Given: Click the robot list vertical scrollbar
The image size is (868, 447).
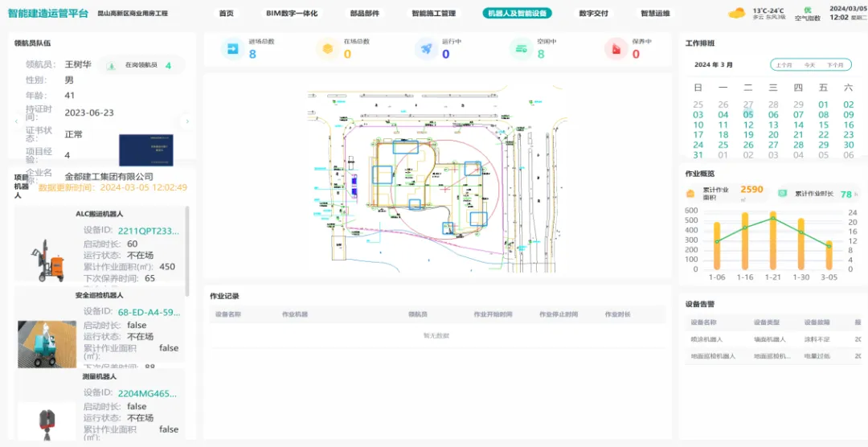Looking at the screenshot, I should pos(188,249).
